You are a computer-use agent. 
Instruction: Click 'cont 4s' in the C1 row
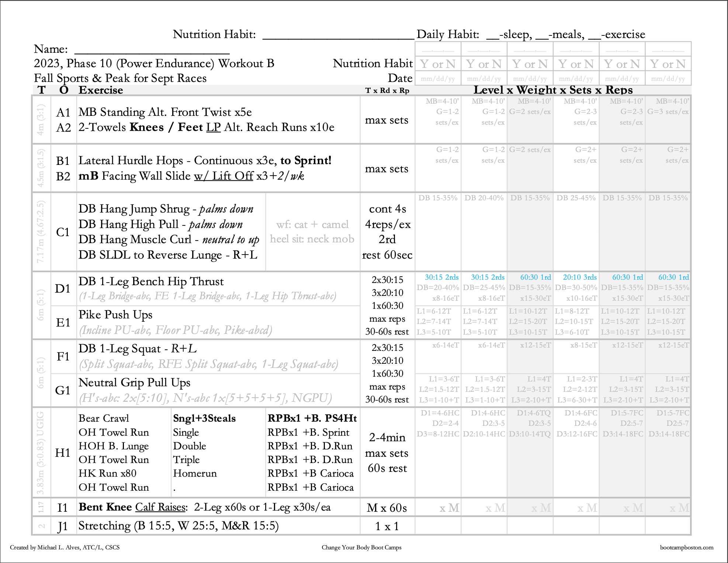(388, 209)
